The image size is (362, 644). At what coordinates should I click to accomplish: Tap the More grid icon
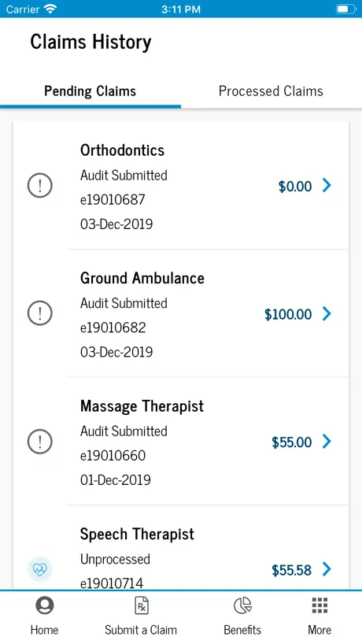(320, 605)
